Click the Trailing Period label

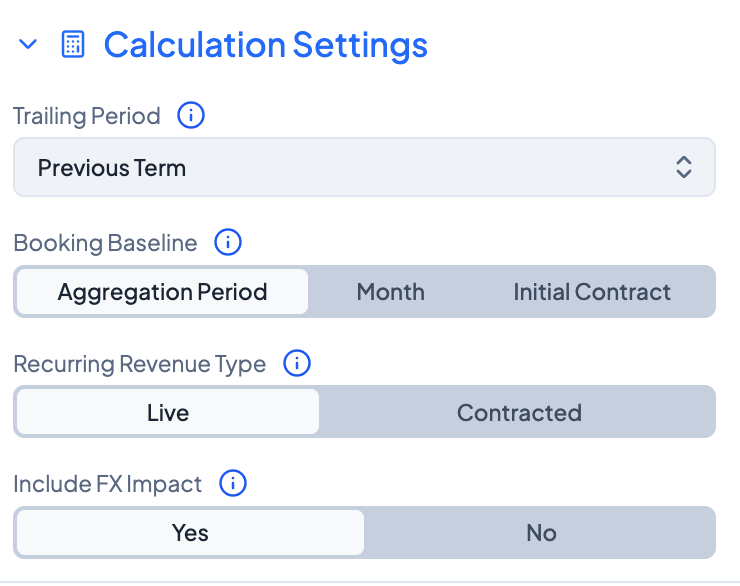pos(87,116)
